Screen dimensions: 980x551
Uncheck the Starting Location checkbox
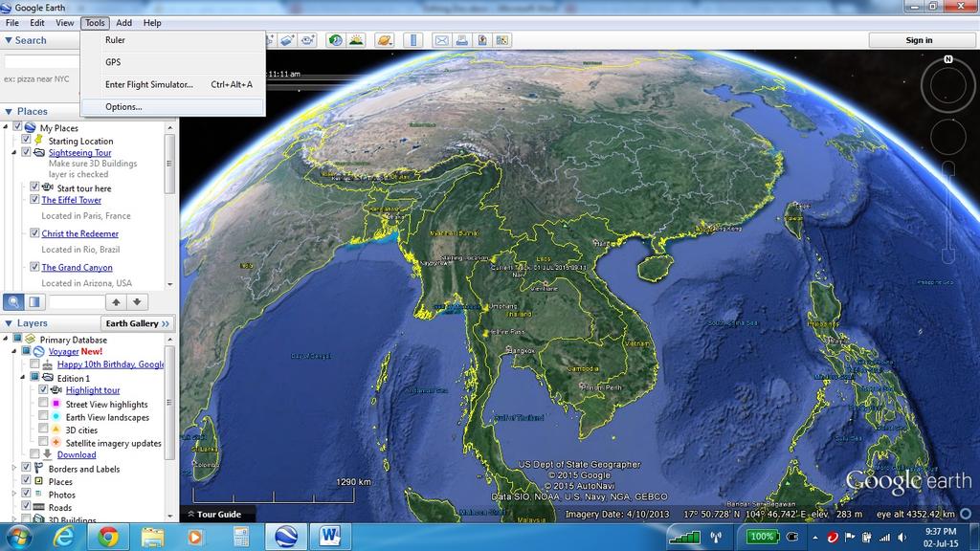coord(26,140)
